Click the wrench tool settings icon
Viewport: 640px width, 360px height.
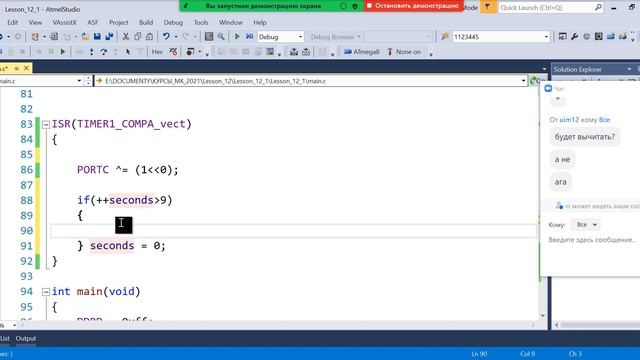click(574, 37)
